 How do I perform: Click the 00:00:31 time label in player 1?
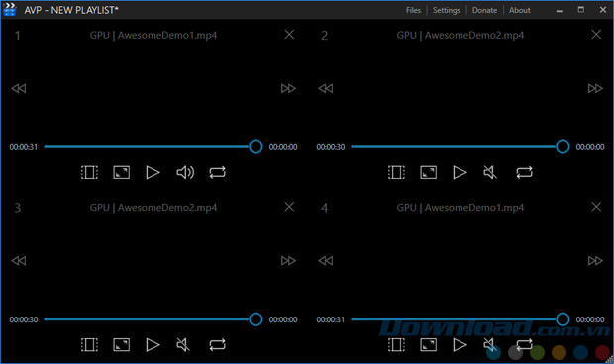(24, 147)
